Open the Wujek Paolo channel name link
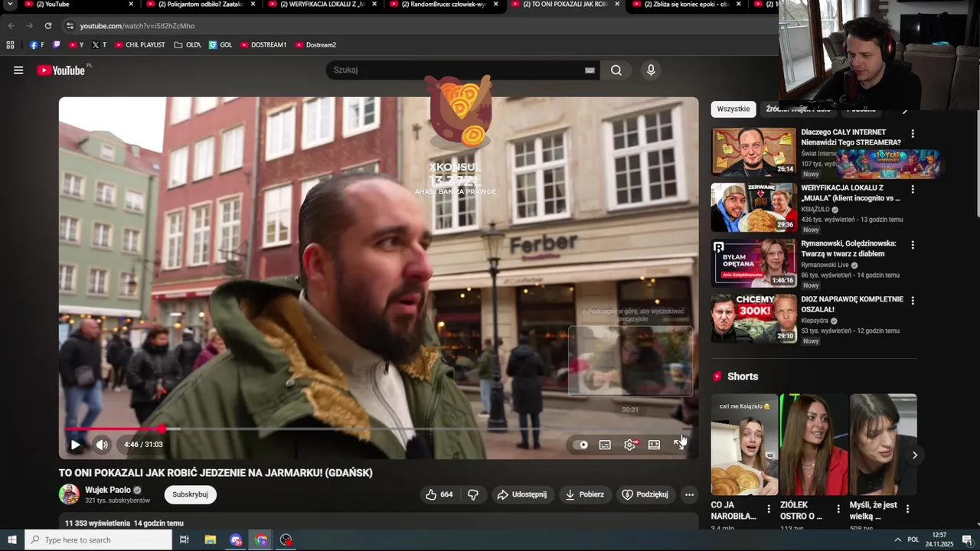This screenshot has width=980, height=551. coord(108,490)
